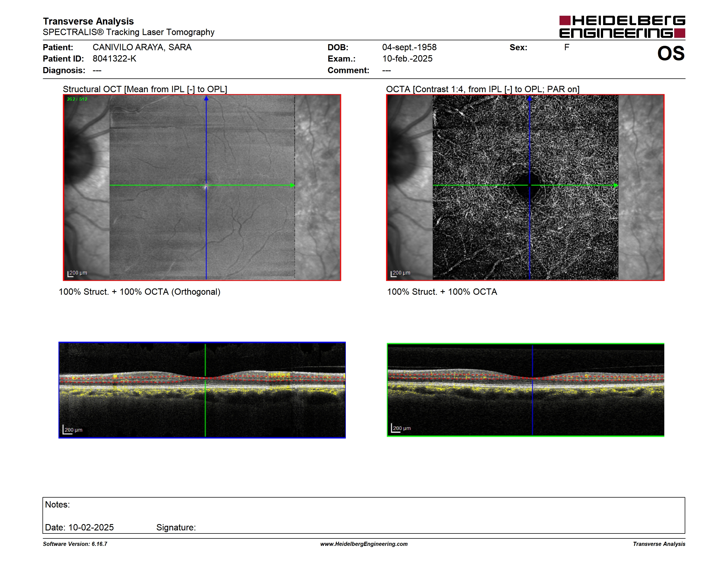Click the structural OCT en-face image
This screenshot has height=563, width=728.
coord(202,187)
